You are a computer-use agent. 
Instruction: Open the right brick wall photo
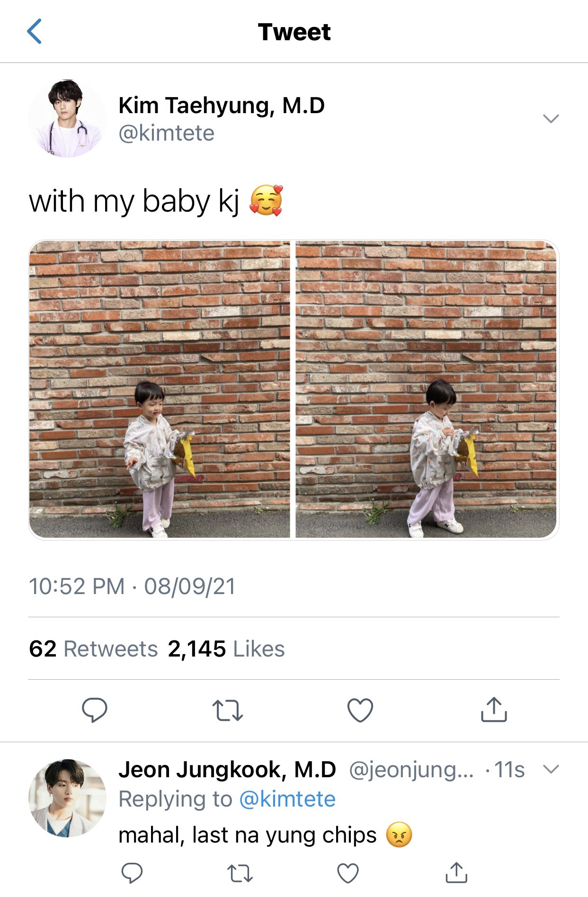pos(427,390)
